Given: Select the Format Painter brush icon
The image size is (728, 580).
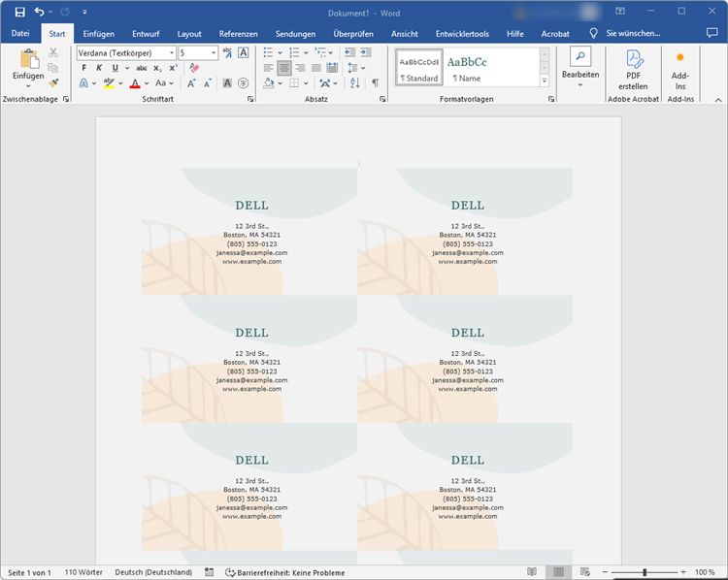Looking at the screenshot, I should (x=53, y=84).
